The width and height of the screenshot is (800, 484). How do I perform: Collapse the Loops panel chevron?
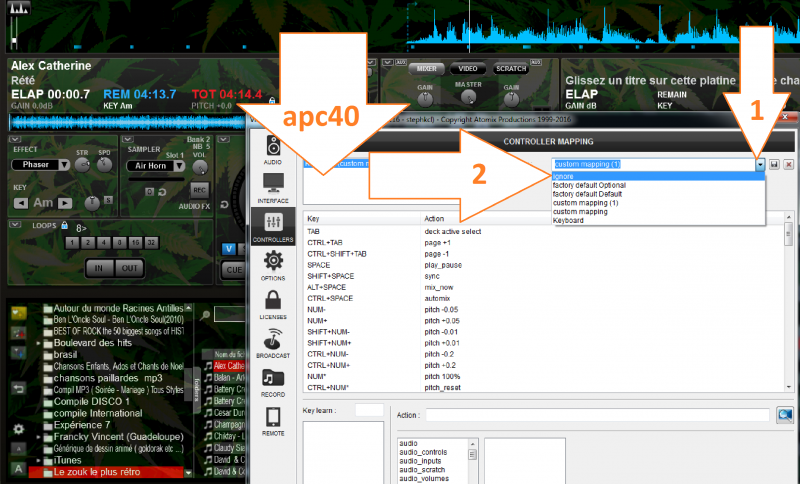pos(14,224)
